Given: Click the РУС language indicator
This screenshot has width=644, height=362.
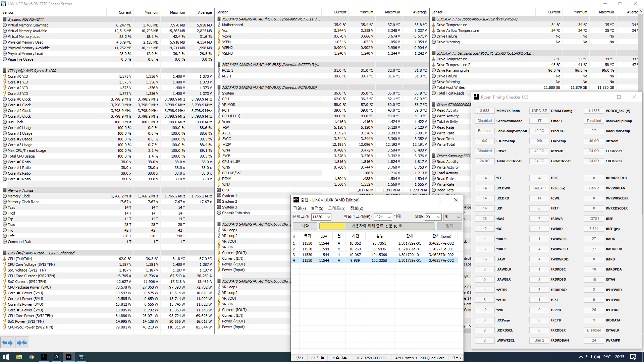Looking at the screenshot, I should [x=607, y=357].
